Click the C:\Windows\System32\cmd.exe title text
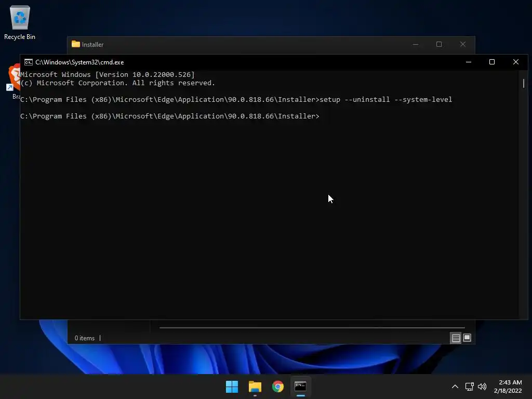532x399 pixels. click(79, 62)
